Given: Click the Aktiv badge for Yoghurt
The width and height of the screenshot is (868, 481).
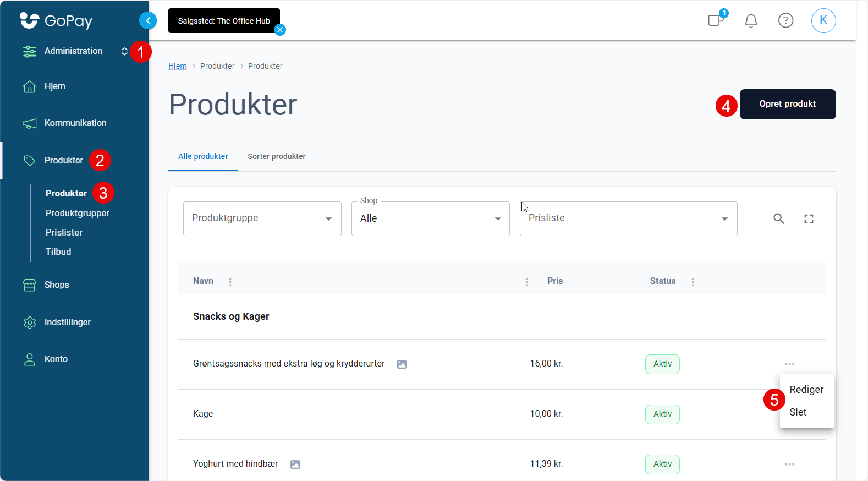Looking at the screenshot, I should [x=662, y=464].
